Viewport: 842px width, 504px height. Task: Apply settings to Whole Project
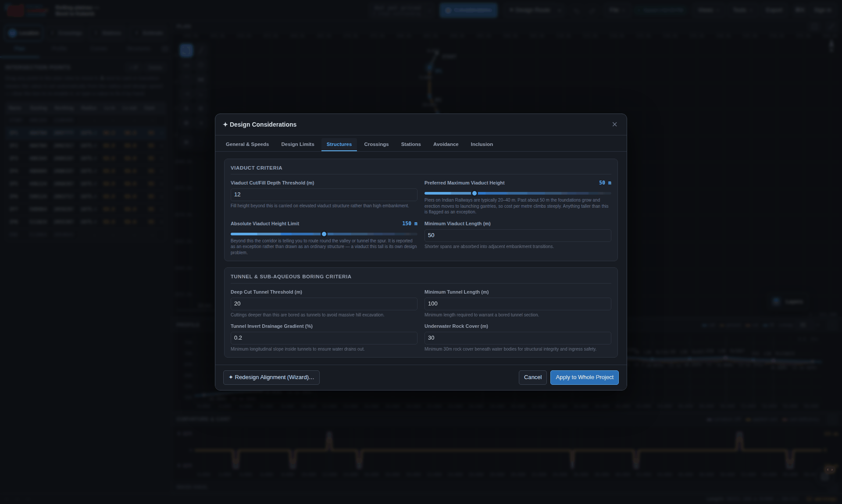tap(584, 377)
